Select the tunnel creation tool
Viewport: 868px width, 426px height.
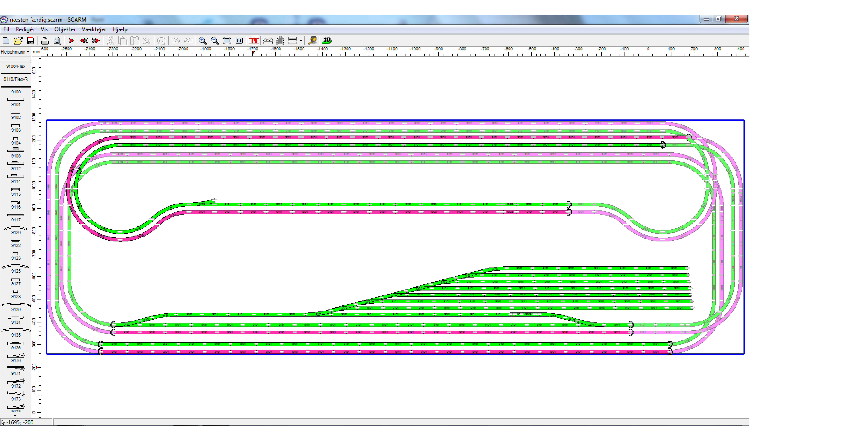click(280, 41)
